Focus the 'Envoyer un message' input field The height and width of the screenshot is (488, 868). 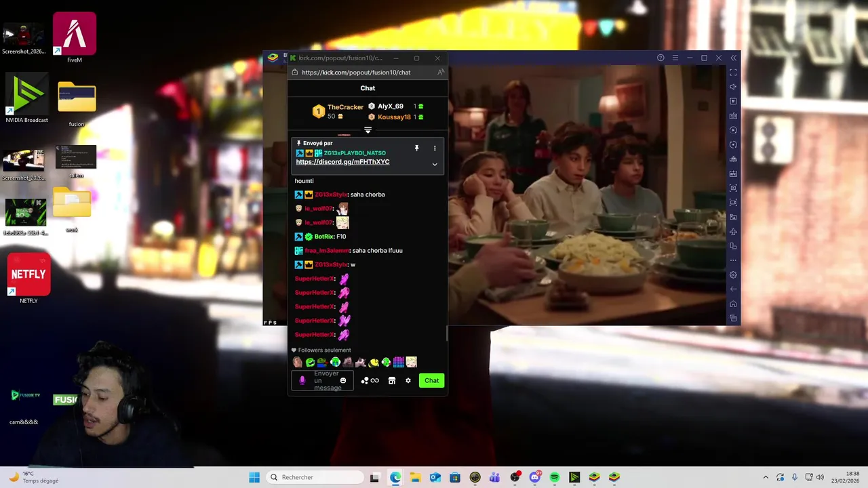[323, 380]
